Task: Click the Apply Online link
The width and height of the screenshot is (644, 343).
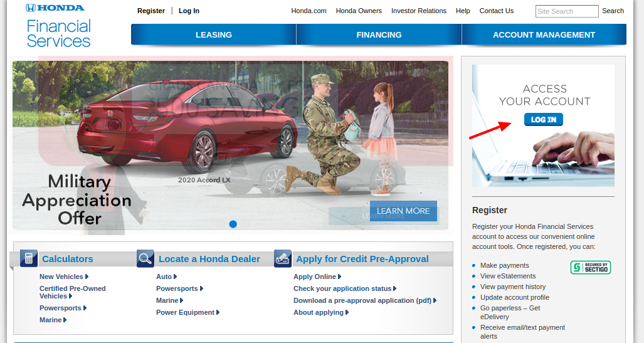Action: pyautogui.click(x=317, y=277)
